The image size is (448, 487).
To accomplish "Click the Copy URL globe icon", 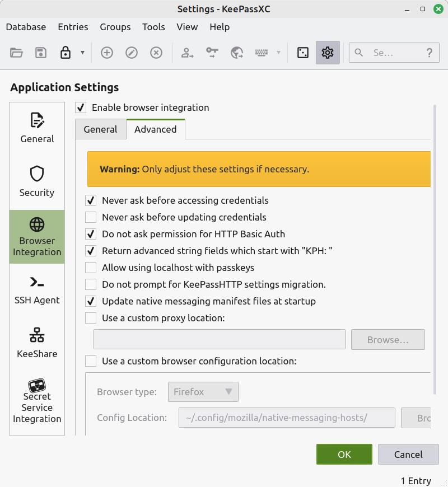I will [237, 53].
